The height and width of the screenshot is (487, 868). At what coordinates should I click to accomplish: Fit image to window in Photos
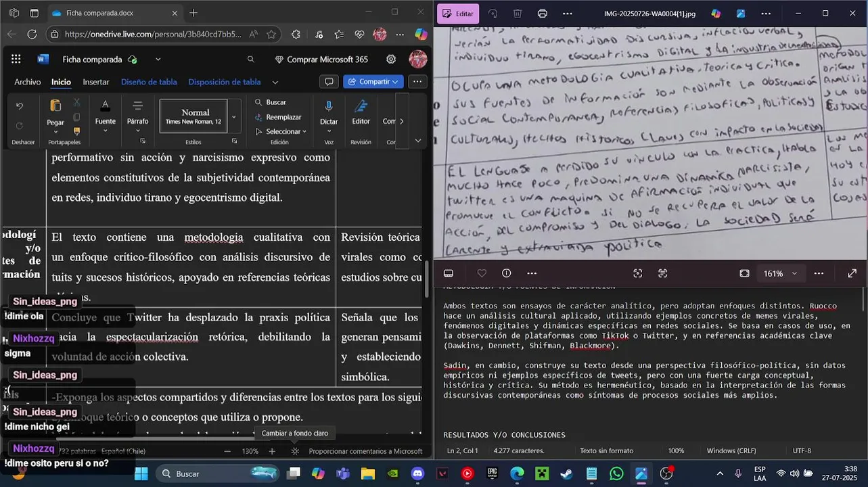pyautogui.click(x=744, y=273)
